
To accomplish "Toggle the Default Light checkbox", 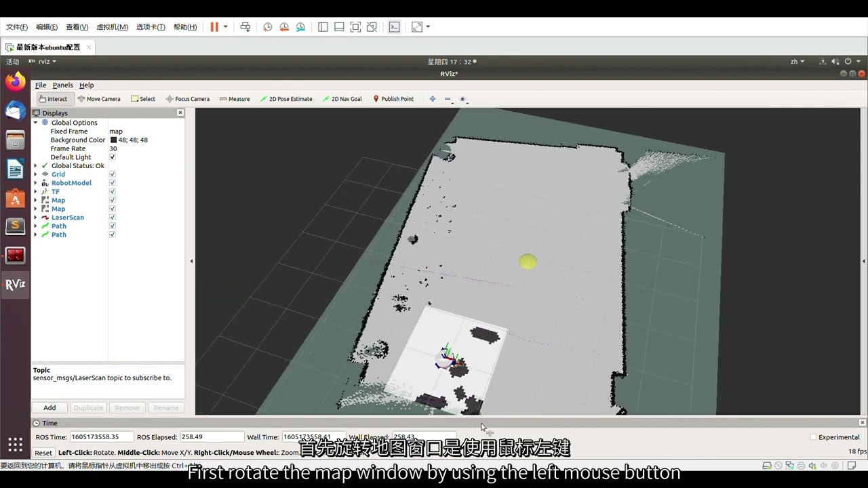I will (x=113, y=157).
